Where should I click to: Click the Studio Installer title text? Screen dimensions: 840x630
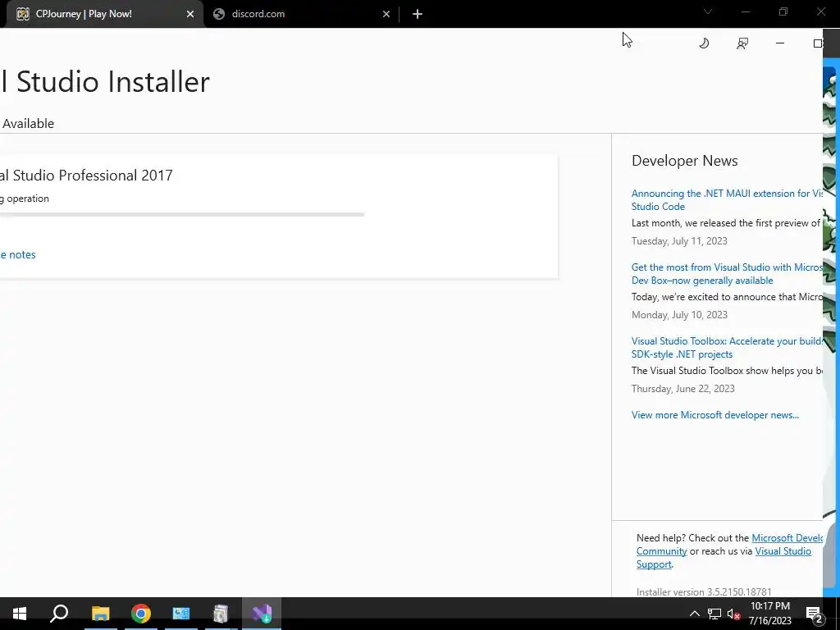(x=105, y=82)
